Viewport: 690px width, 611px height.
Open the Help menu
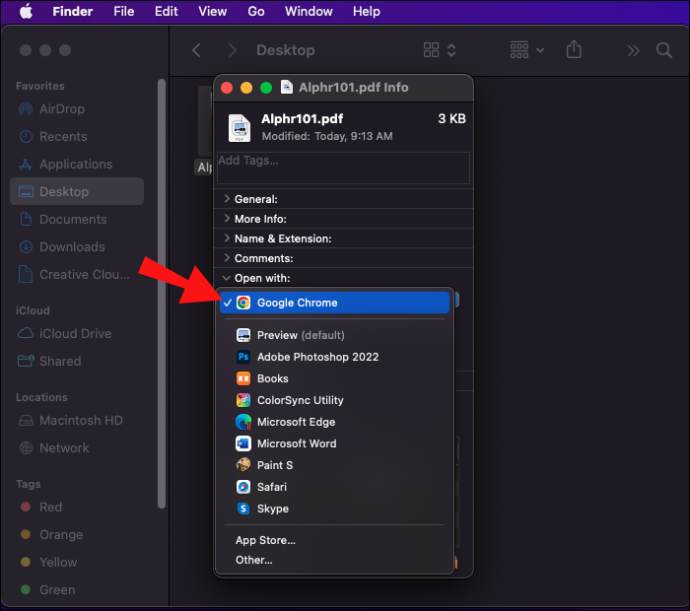[x=367, y=11]
